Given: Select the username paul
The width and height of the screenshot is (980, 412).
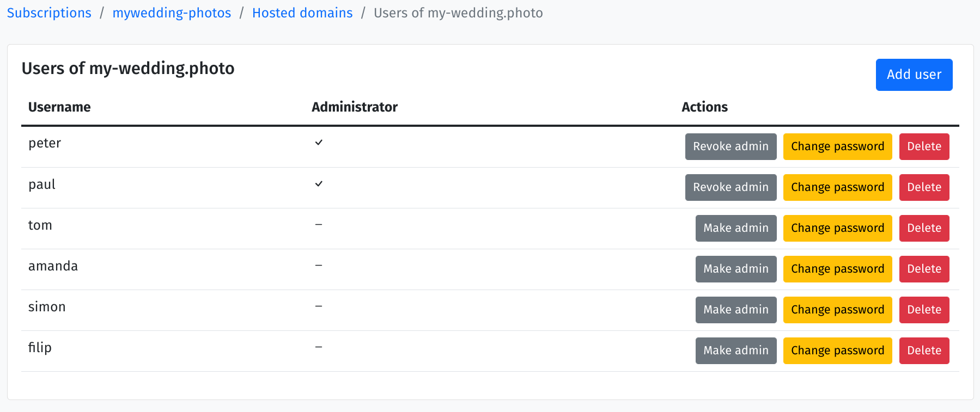Looking at the screenshot, I should pyautogui.click(x=42, y=185).
